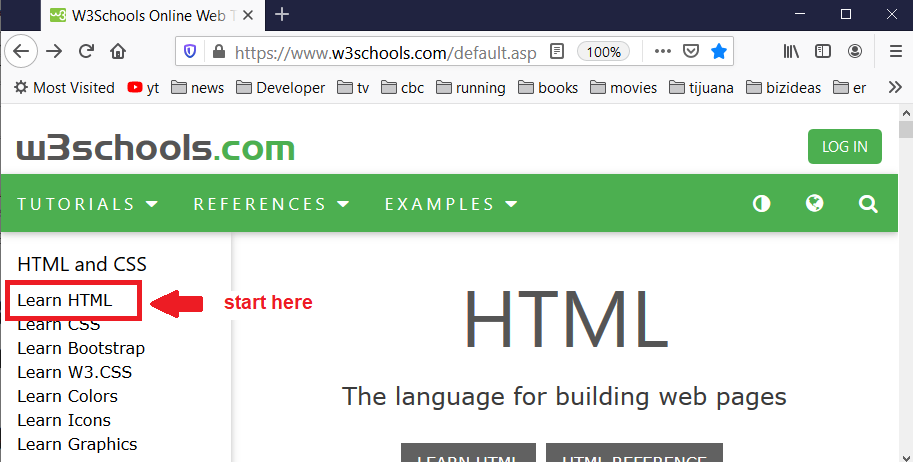
Task: Toggle the dark contrast mode icon
Action: (x=762, y=204)
